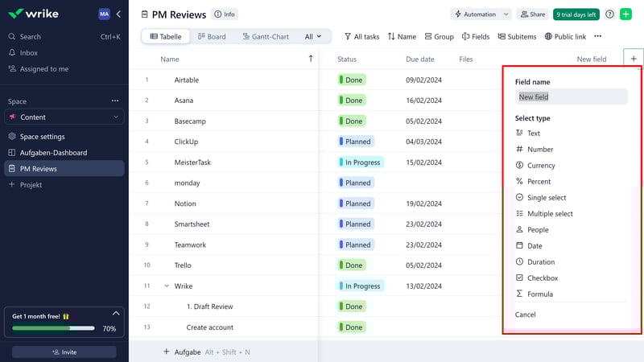Collapse the Get 1 month free panel

pyautogui.click(x=116, y=313)
